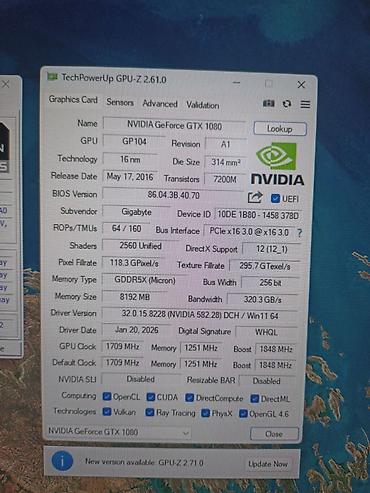Click the Subvendor Gigabyte value
This screenshot has width=370, height=493.
[136, 212]
